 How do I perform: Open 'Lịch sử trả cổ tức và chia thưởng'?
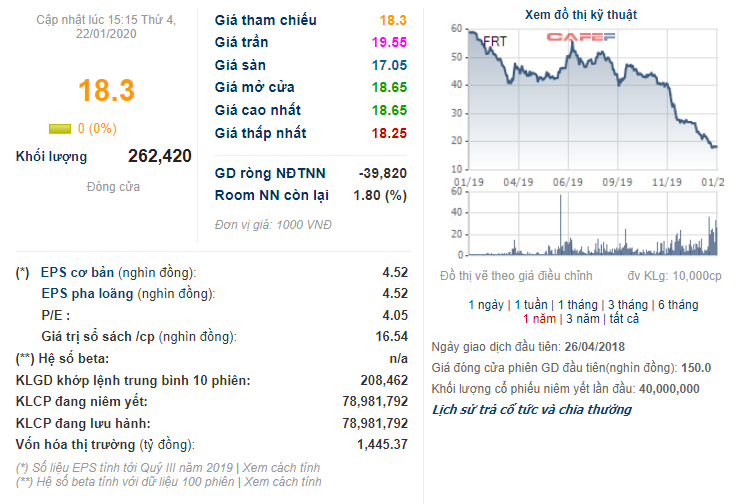[532, 410]
